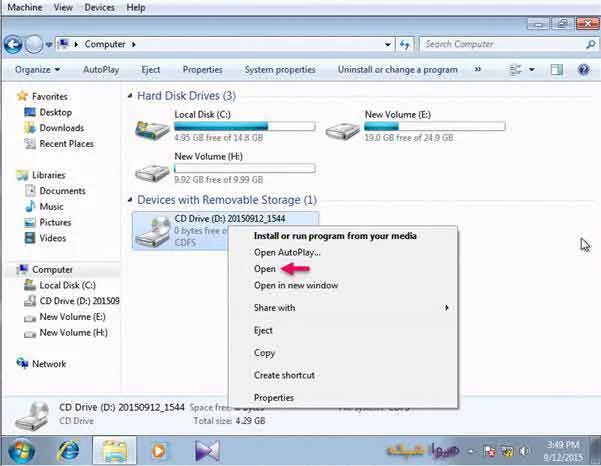Click the Change your view icon

point(516,70)
